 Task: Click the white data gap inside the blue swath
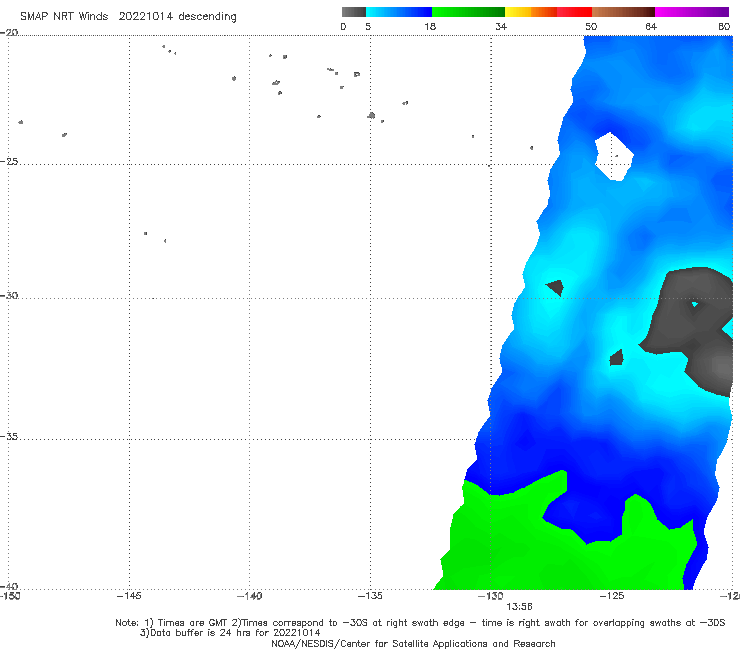(x=614, y=157)
